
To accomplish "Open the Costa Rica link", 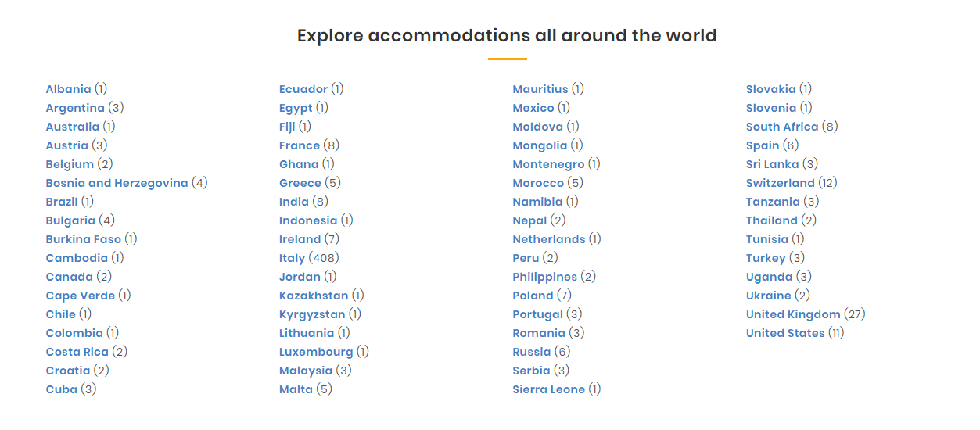I will (x=77, y=352).
